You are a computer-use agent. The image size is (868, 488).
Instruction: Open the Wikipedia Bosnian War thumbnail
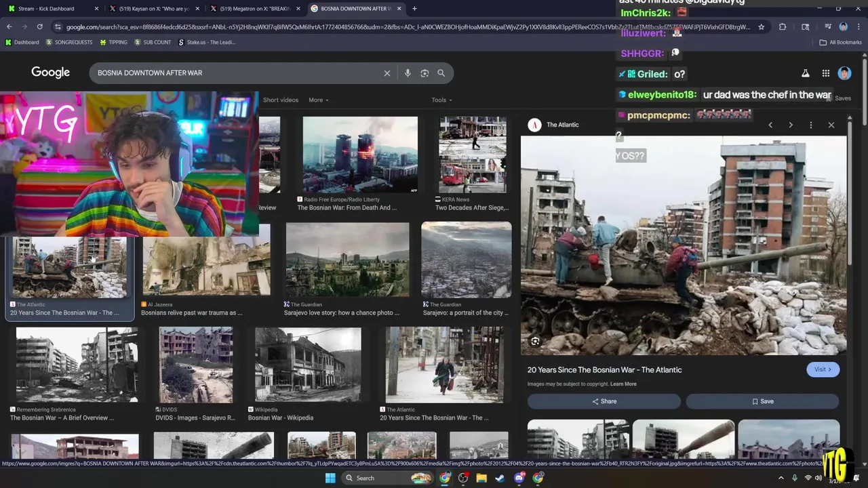tap(308, 365)
